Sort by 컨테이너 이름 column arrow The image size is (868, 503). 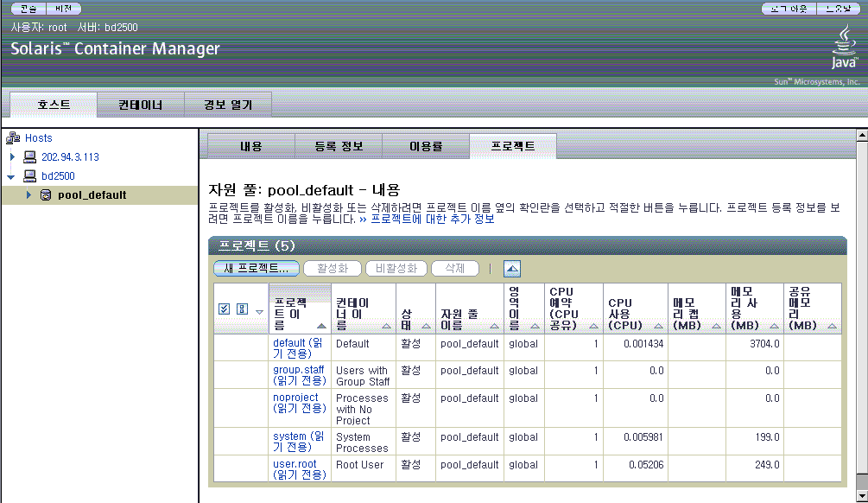(x=386, y=326)
